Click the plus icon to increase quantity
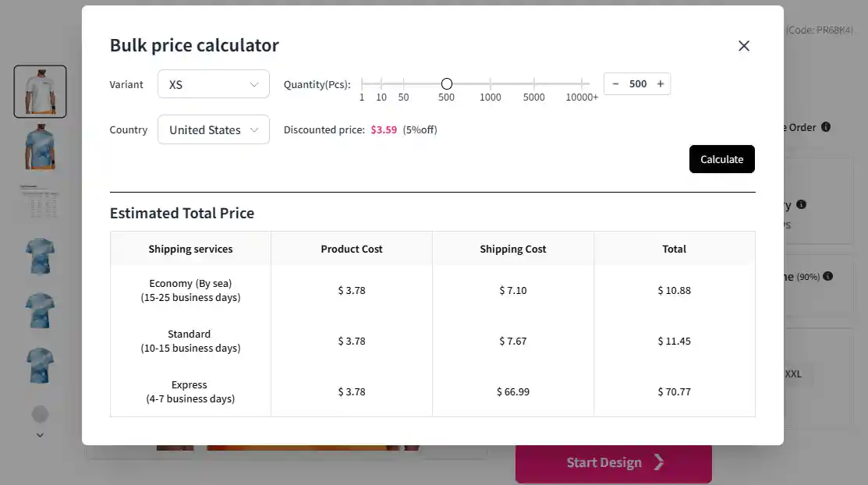The image size is (868, 485). tap(661, 83)
